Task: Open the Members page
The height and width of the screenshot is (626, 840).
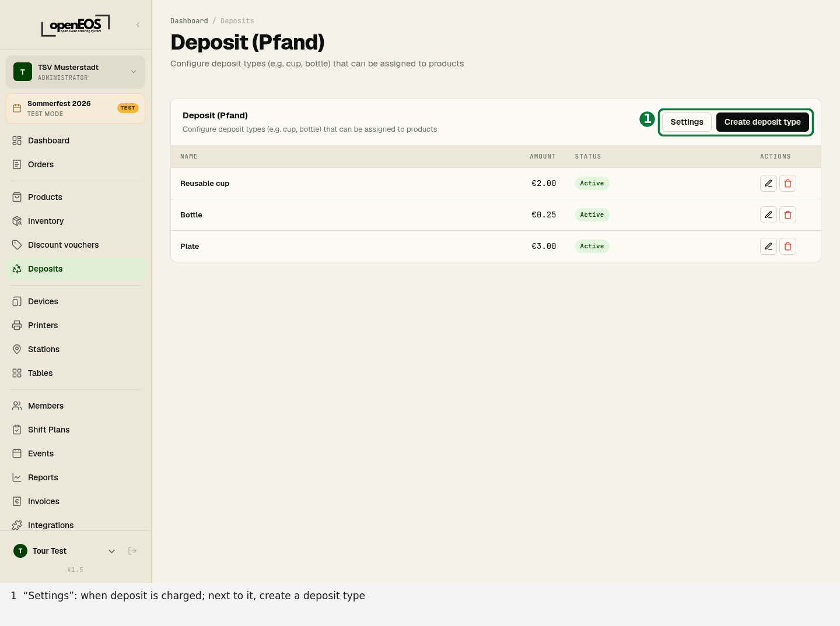Action: coord(75,406)
